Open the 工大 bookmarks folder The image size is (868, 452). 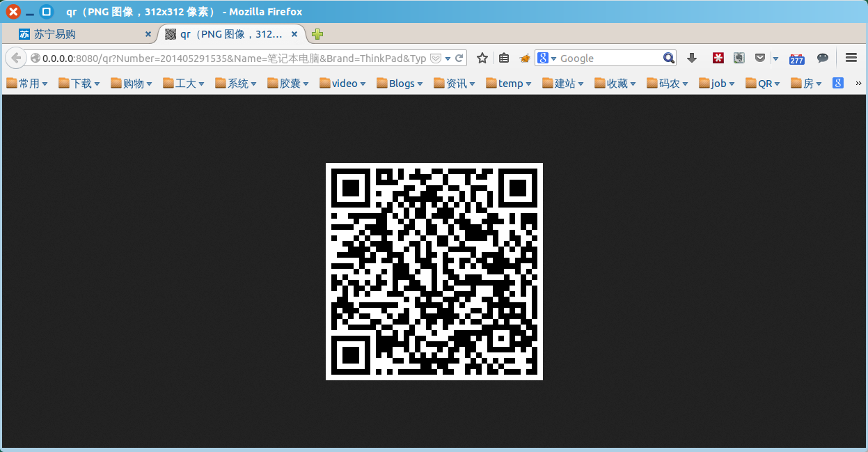[x=184, y=84]
